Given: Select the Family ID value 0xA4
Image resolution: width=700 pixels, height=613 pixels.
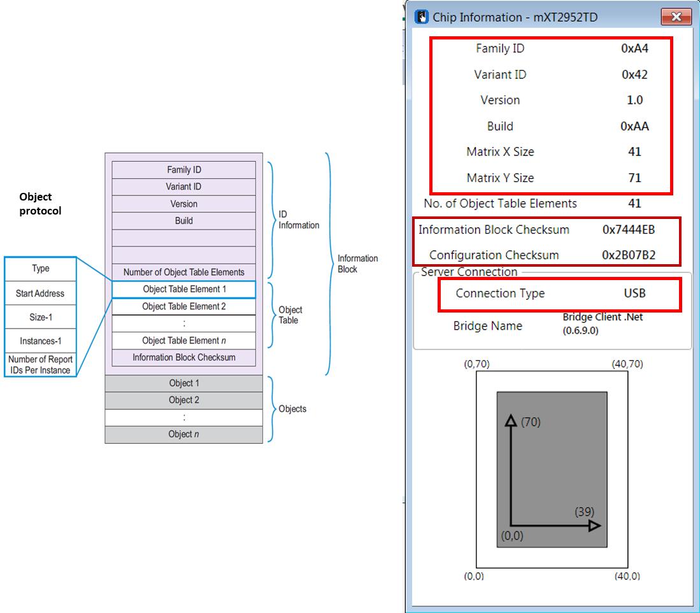Looking at the screenshot, I should (x=634, y=48).
